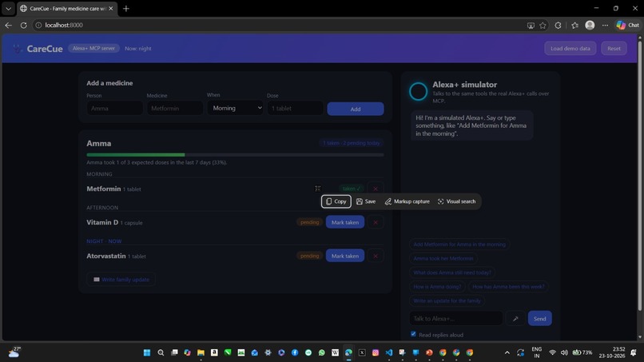Viewport: 644px width, 362px height.
Task: Mark Atorvastatin as taken
Action: click(x=345, y=256)
